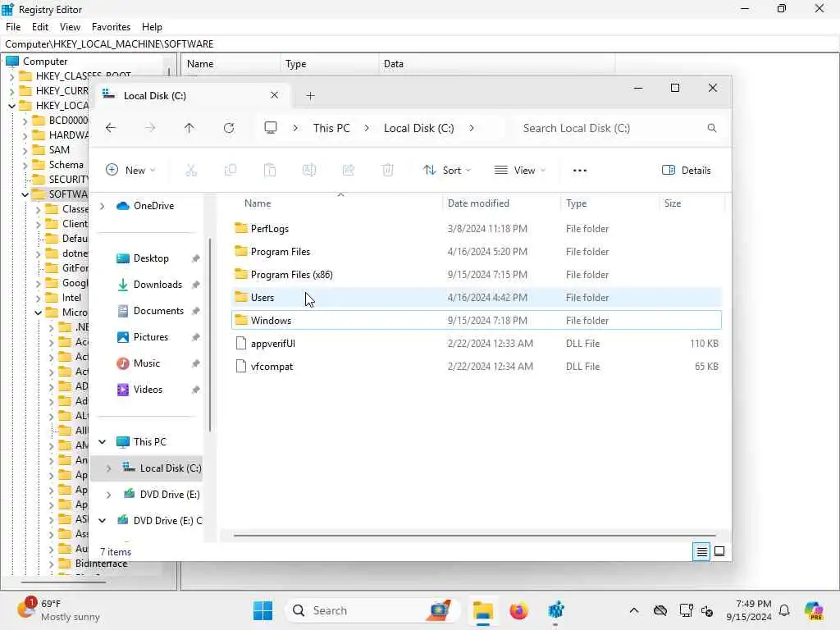The image size is (840, 630).
Task: Click chevron after This PC in breadcrumb
Action: pyautogui.click(x=367, y=128)
